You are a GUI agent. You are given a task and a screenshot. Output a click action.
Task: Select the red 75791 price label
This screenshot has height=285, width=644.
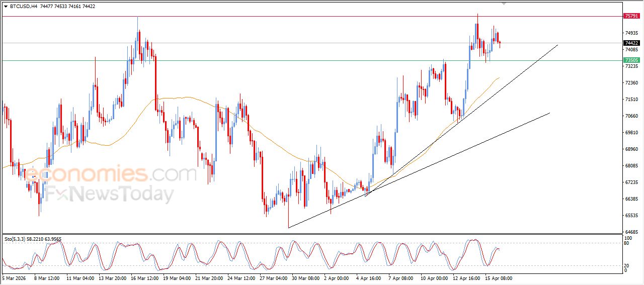631,16
